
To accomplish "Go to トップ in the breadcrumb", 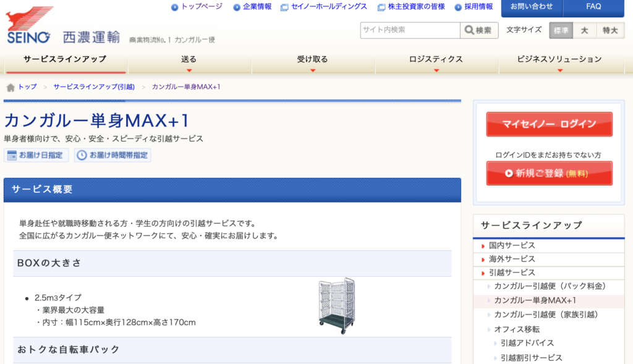I will (27, 87).
